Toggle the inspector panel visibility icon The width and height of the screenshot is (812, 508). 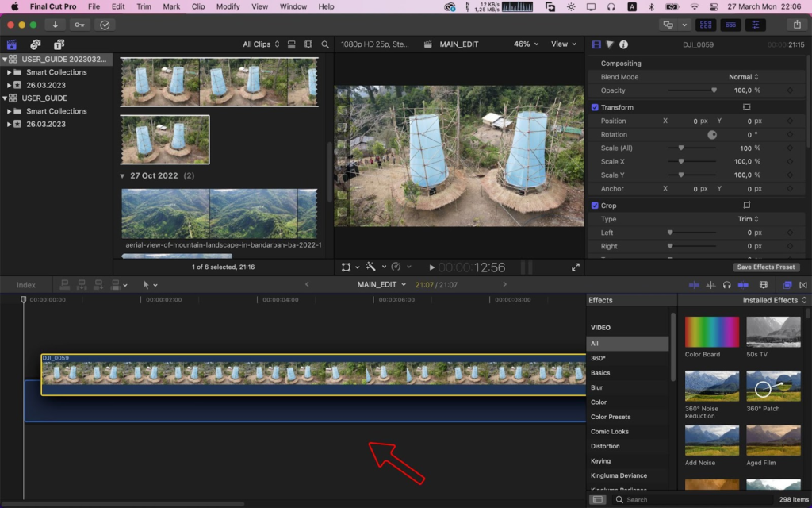756,25
